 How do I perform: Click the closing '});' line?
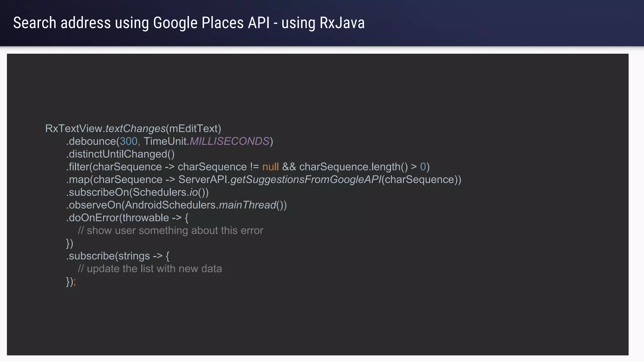coord(71,282)
